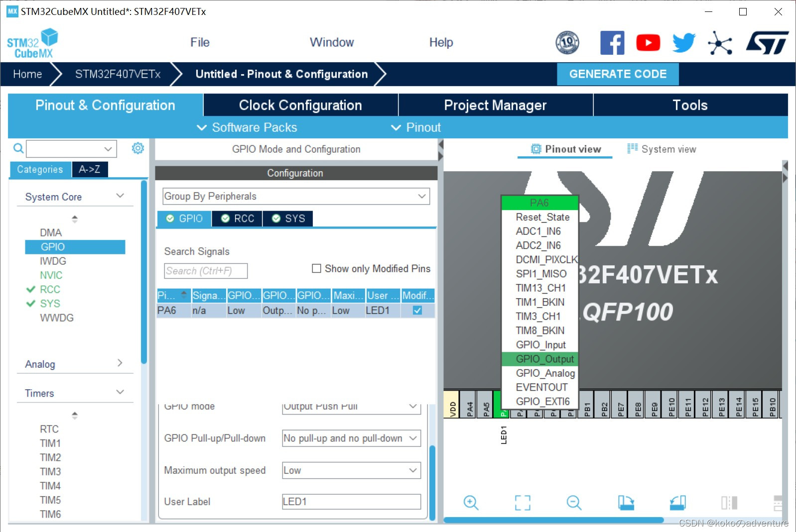Screen dimensions: 796x532
Task: Open the ST logo website icon
Action: click(767, 43)
